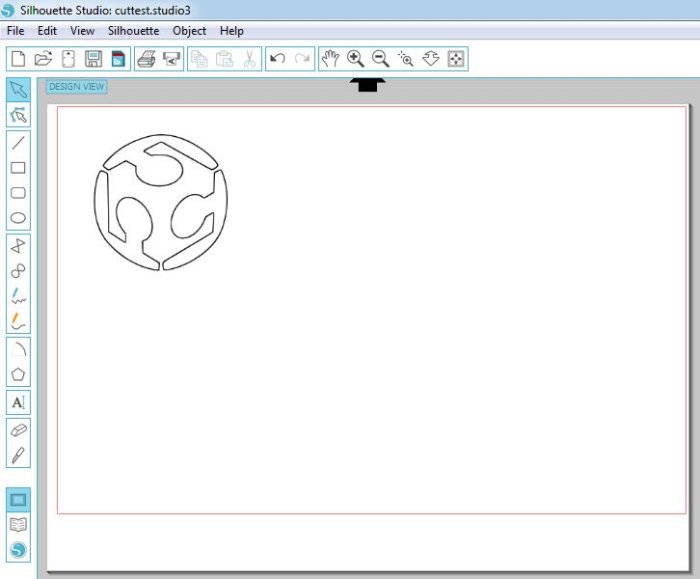The image size is (700, 579).
Task: Select the Draw a Curve Shape tool
Action: 18,271
